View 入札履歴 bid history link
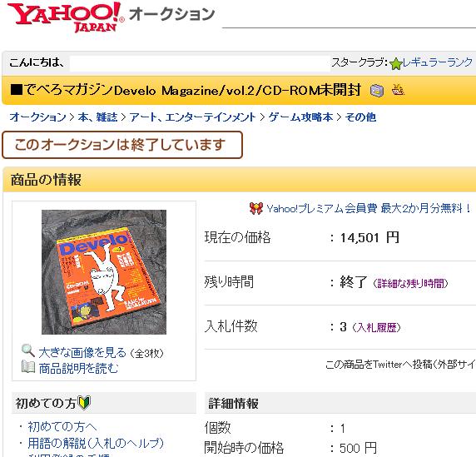Image resolution: width=476 pixels, height=457 pixels. point(376,327)
